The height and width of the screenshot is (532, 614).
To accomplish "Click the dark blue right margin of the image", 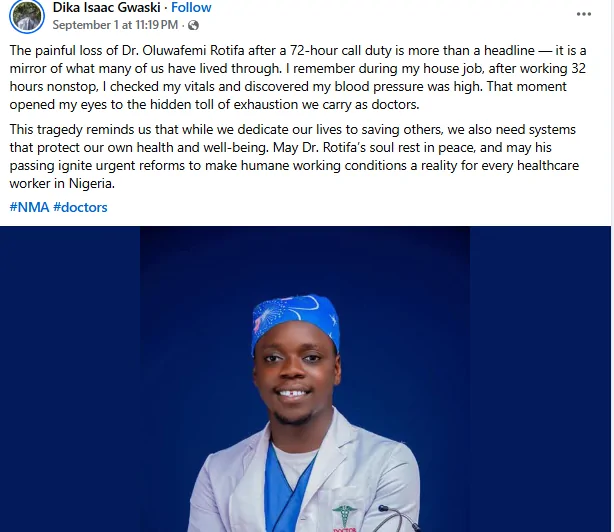I will coord(540,379).
